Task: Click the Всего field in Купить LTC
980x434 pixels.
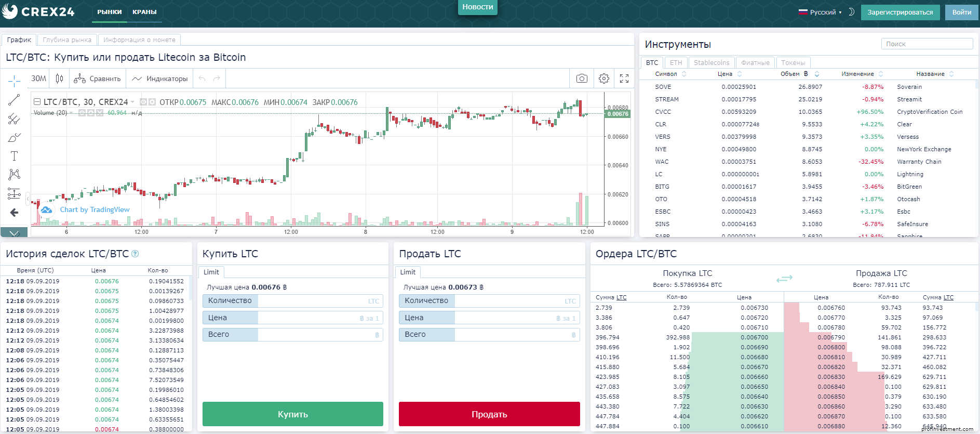Action: click(293, 334)
